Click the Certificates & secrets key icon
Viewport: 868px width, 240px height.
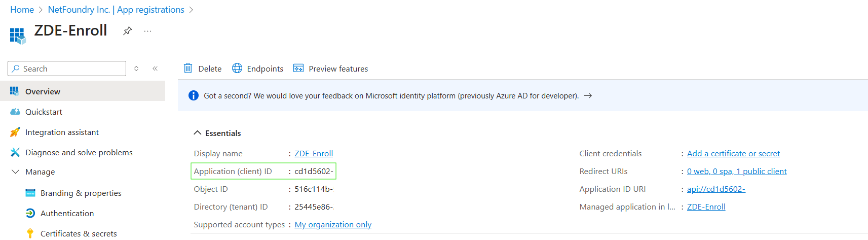(30, 233)
